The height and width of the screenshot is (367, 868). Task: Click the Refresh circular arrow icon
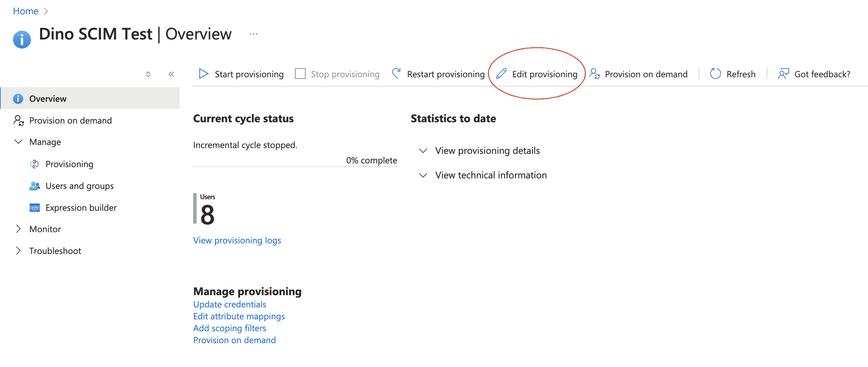point(715,74)
